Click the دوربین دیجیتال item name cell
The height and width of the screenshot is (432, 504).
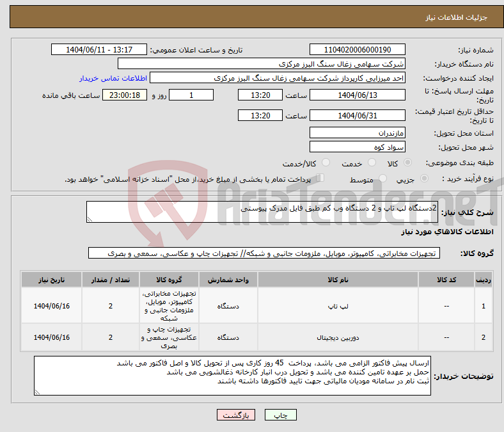(338, 337)
